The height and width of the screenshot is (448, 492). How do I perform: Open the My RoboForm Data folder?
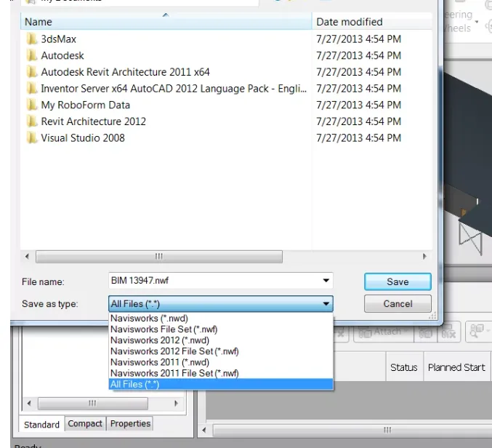tap(85, 105)
